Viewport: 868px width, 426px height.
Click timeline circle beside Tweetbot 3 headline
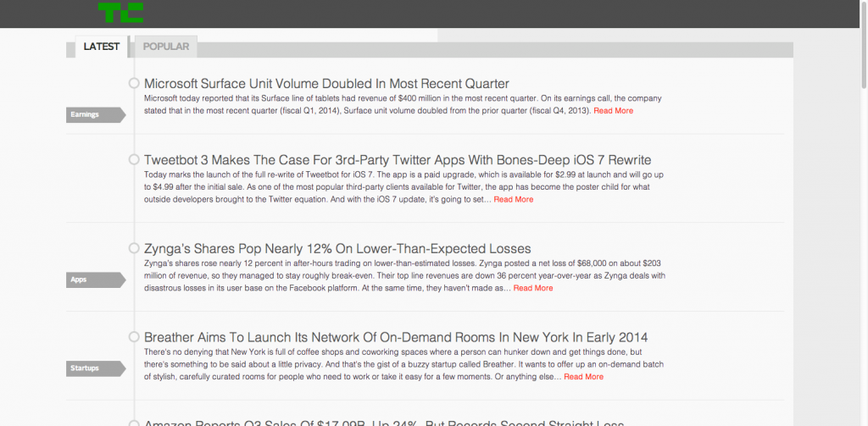[x=133, y=159]
